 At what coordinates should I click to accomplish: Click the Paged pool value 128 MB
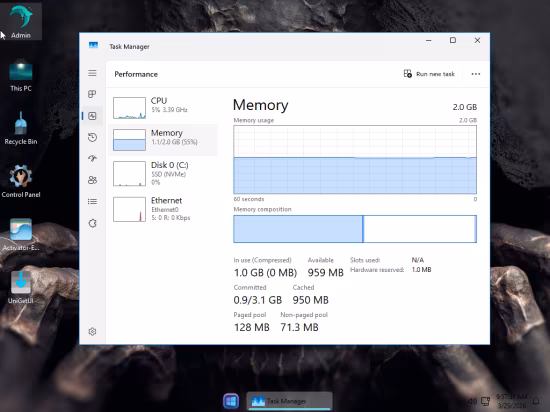pos(252,327)
